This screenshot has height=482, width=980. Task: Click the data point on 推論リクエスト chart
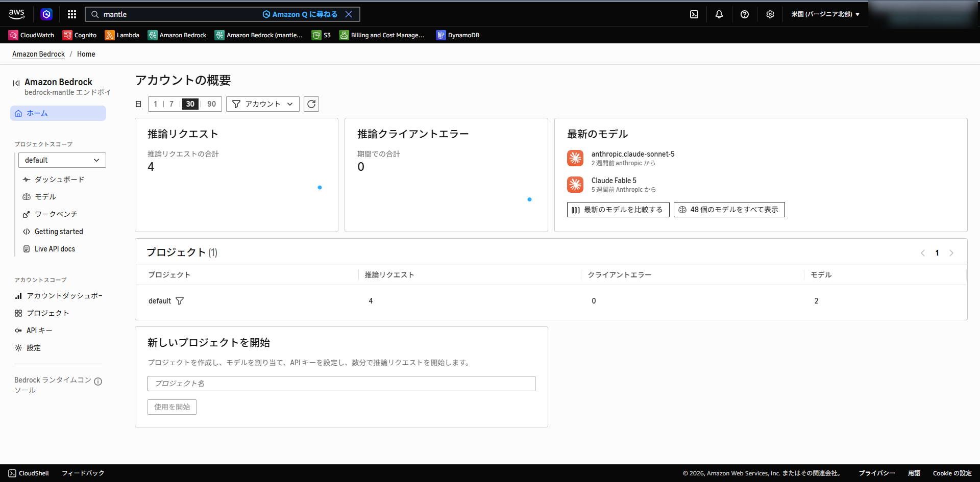pyautogui.click(x=320, y=188)
